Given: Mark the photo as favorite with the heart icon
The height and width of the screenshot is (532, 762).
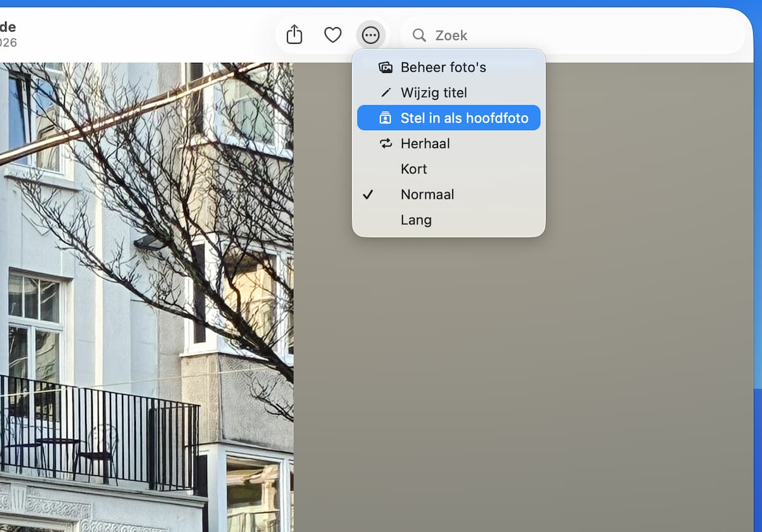Looking at the screenshot, I should click(333, 35).
